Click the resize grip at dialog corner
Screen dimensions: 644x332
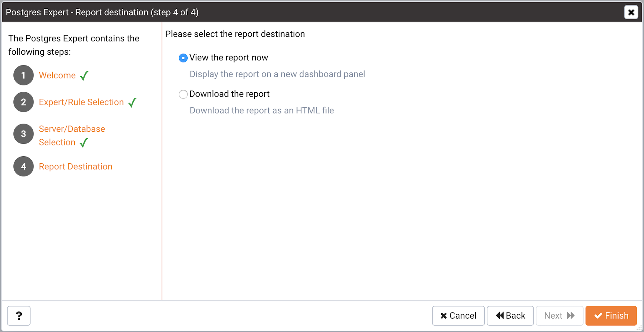(639, 328)
